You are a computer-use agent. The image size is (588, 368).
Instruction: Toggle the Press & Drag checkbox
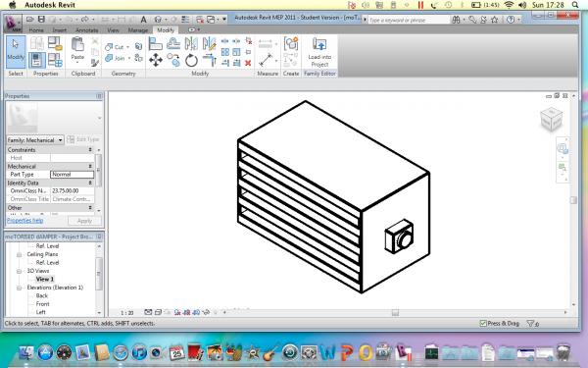(x=483, y=323)
